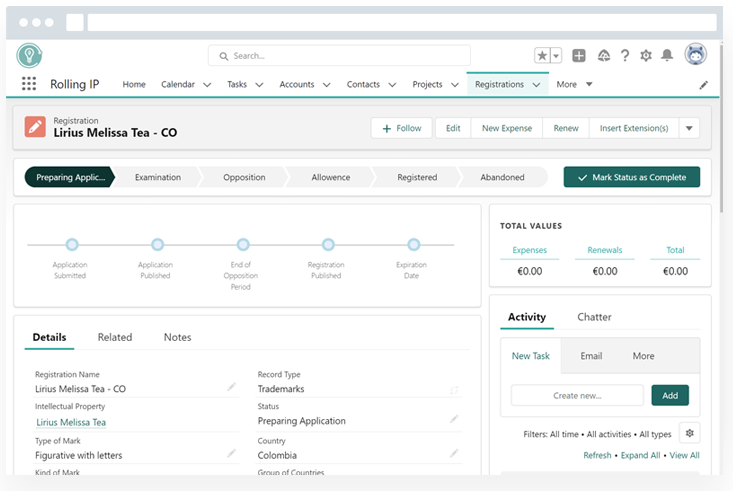
Task: Expand the Registrations tab chevron
Action: click(x=536, y=85)
